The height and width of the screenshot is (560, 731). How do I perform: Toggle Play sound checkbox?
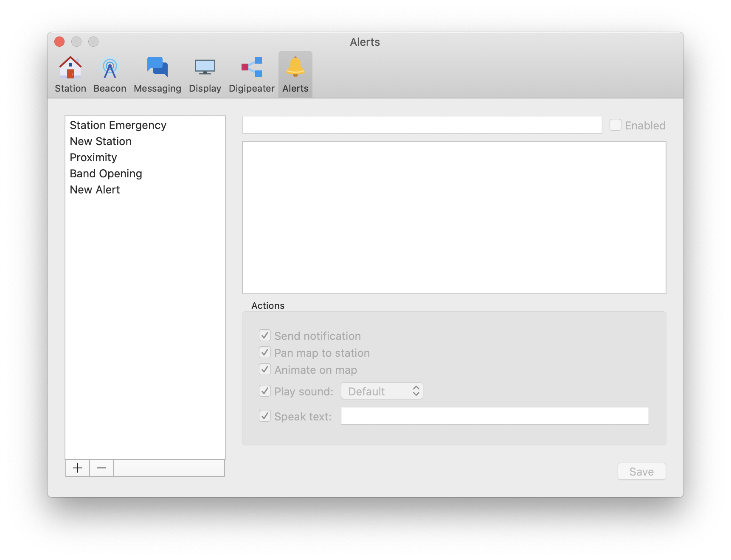265,391
